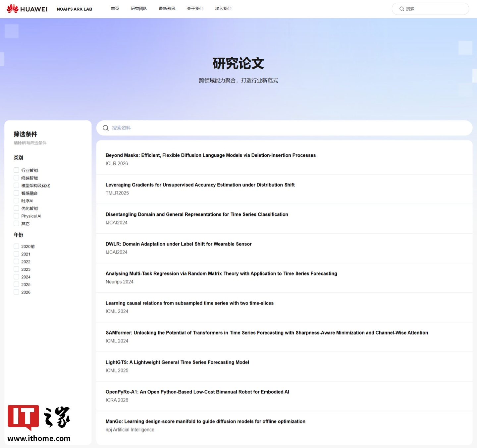This screenshot has height=448, width=477.
Task: Navigate to 加入我们 page
Action: (x=223, y=9)
